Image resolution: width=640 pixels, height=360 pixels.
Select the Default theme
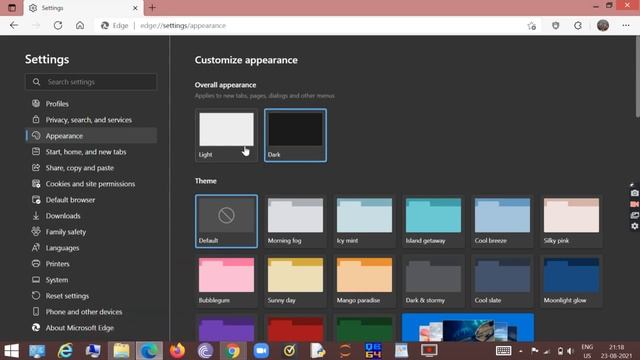pyautogui.click(x=227, y=221)
